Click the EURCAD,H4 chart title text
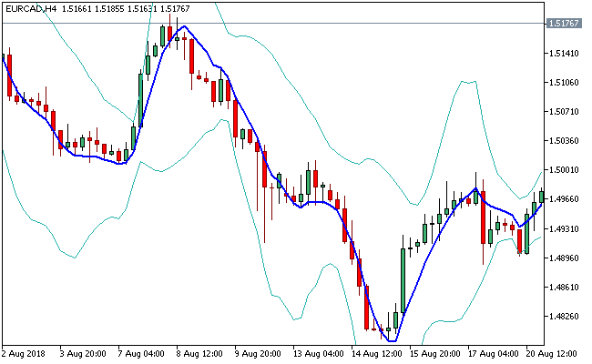Image resolution: width=592 pixels, height=364 pixels. click(x=33, y=8)
